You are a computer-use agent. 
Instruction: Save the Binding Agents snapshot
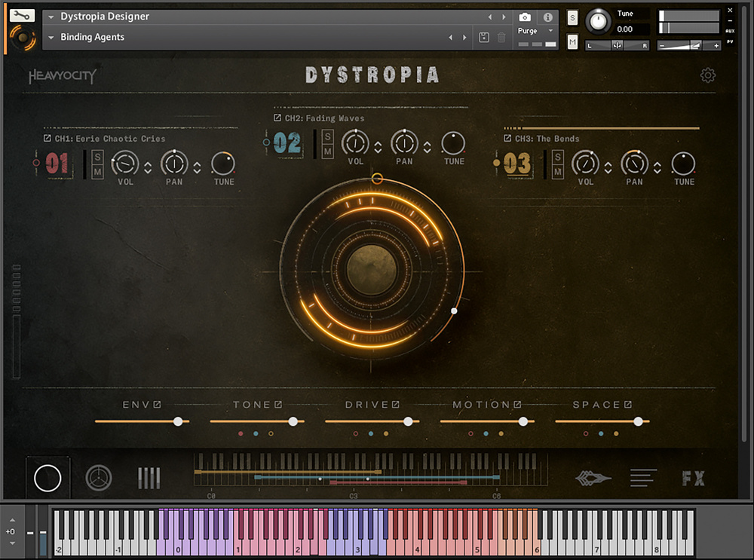tap(484, 37)
